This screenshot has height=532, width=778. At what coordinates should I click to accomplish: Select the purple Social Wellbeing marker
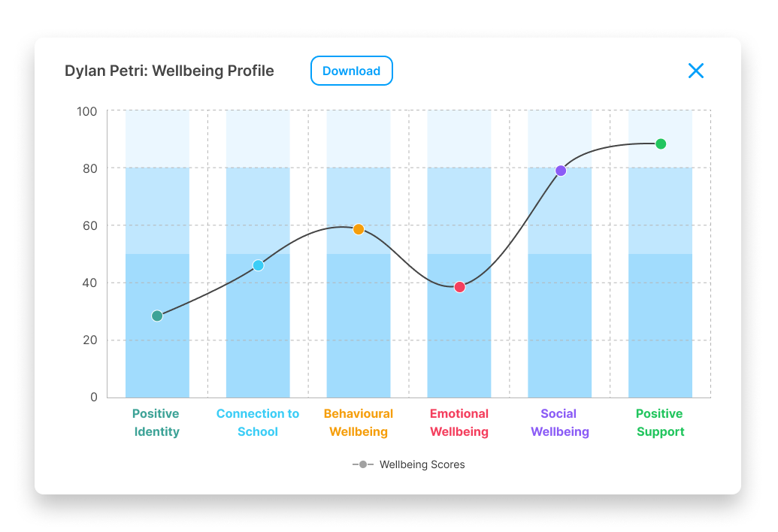pos(559,171)
